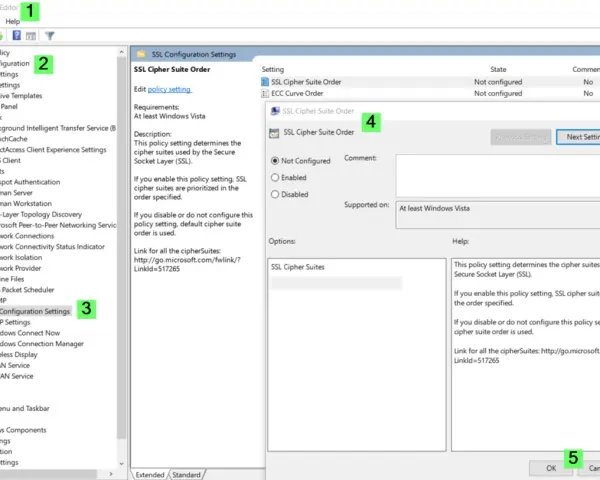Select Hotspot Authentication in the tree
Screen dimensions: 600x480
click(x=30, y=182)
